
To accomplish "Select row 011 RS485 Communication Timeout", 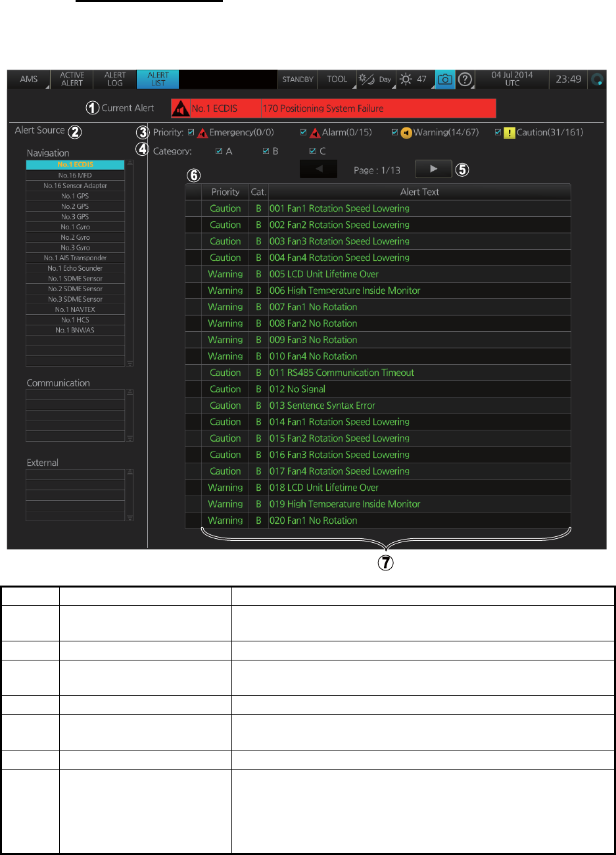I will pos(378,373).
